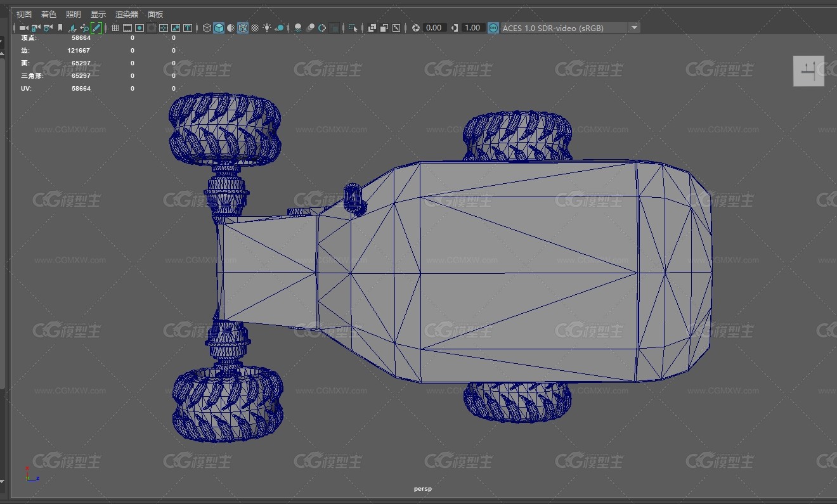This screenshot has height=504, width=837.
Task: Select the Grease Pencil tool
Action: (x=96, y=28)
